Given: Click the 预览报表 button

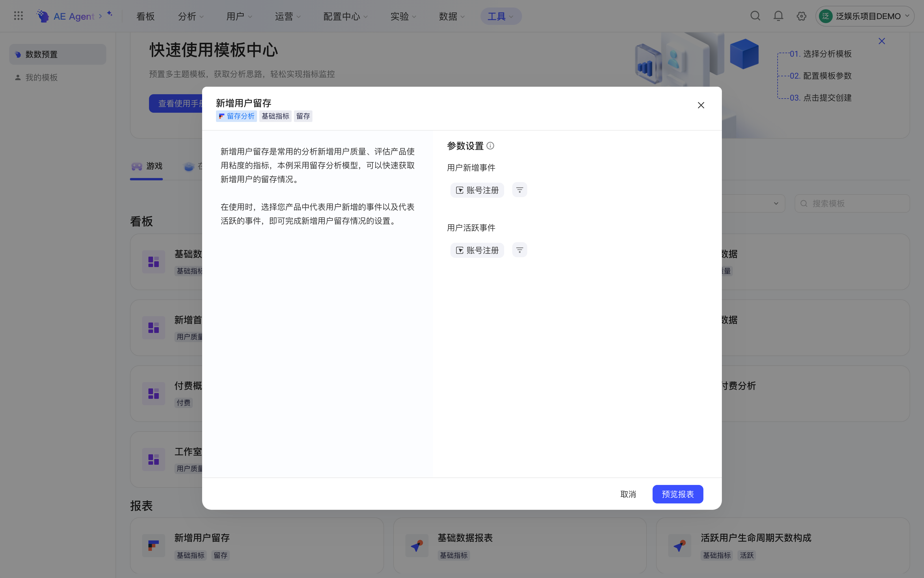Looking at the screenshot, I should pyautogui.click(x=678, y=494).
